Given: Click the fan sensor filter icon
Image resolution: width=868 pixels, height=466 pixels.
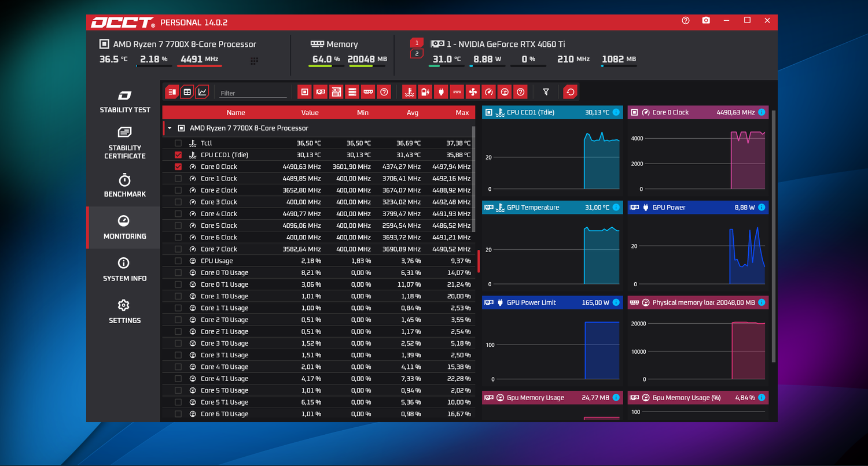Looking at the screenshot, I should tap(473, 91).
